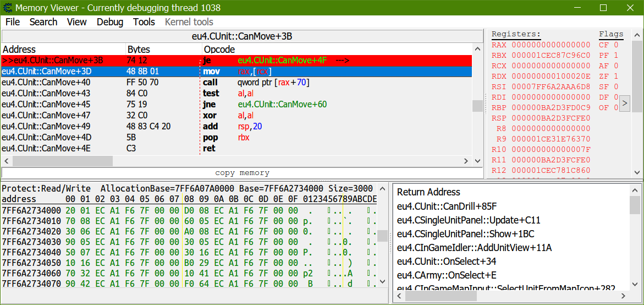This screenshot has height=305, width=644.
Task: Click the RBP register value
Action: [551, 108]
